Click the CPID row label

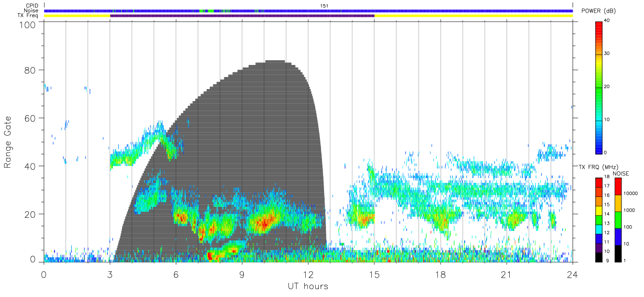tap(31, 6)
